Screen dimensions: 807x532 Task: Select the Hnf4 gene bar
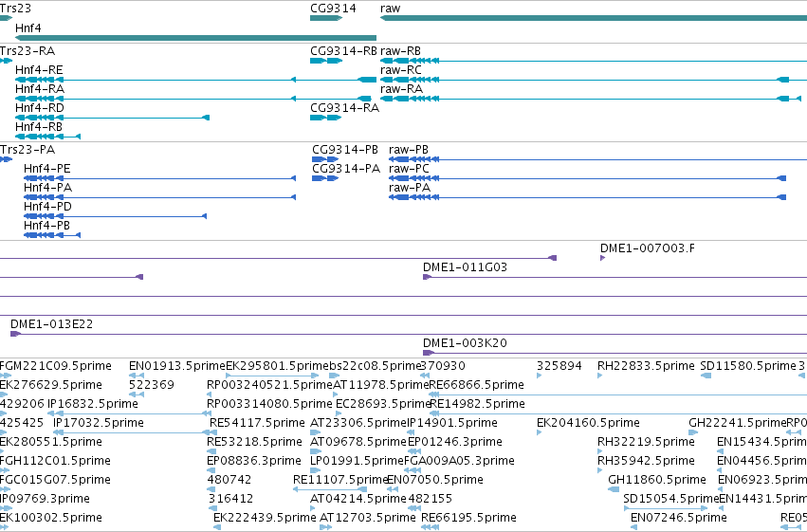(x=196, y=38)
